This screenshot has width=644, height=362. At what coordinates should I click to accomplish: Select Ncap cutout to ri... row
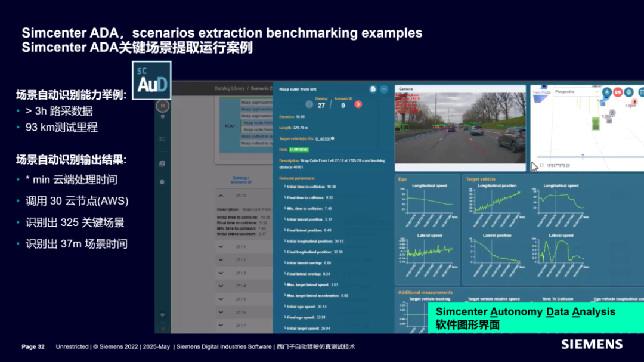[256, 143]
